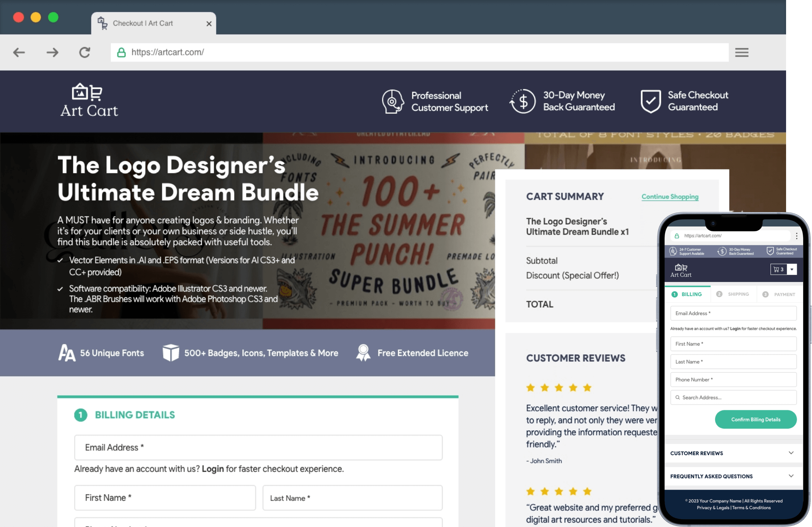812x527 pixels.
Task: Switch to the PAYMENT step tab on phone
Action: click(780, 294)
